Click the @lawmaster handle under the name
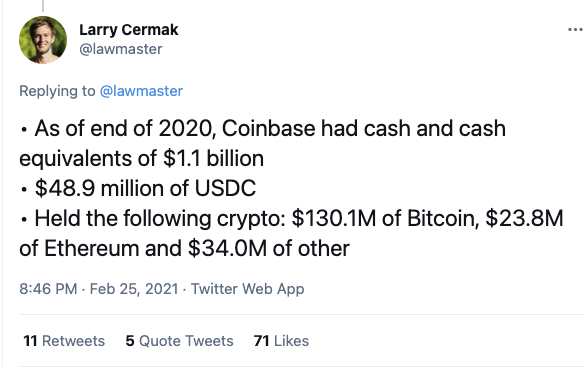The width and height of the screenshot is (585, 367). [x=121, y=49]
